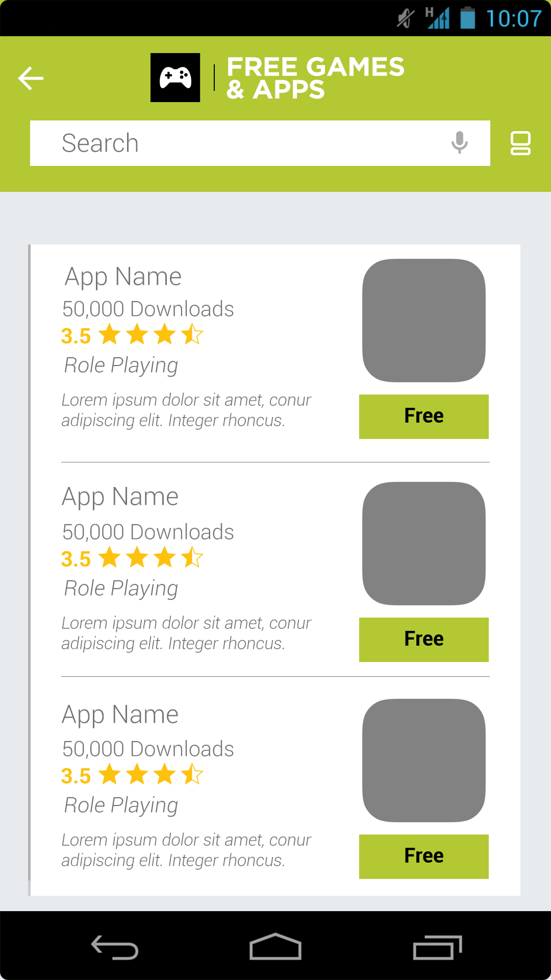Viewport: 551px width, 980px height.
Task: Tap Free button for third app
Action: pyautogui.click(x=424, y=856)
